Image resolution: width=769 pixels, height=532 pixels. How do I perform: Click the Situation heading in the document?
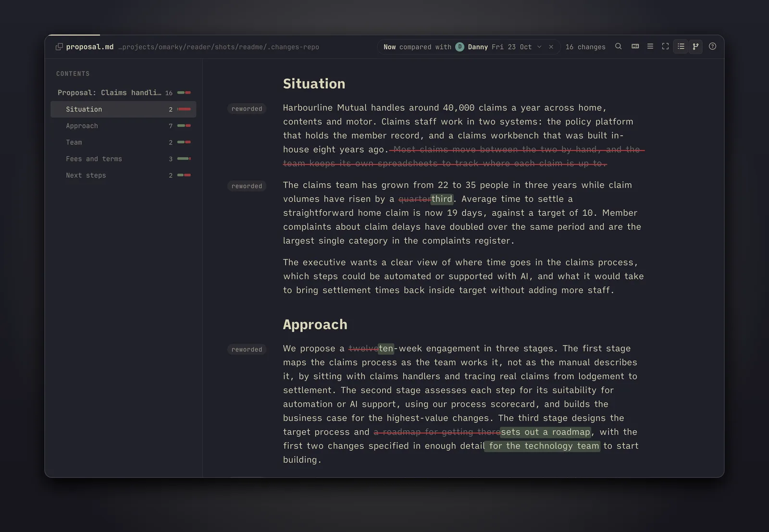point(314,84)
